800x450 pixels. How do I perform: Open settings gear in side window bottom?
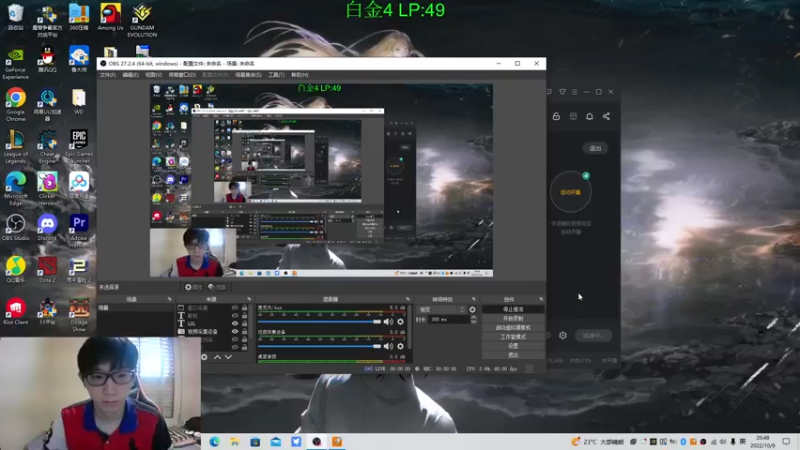[x=563, y=336]
